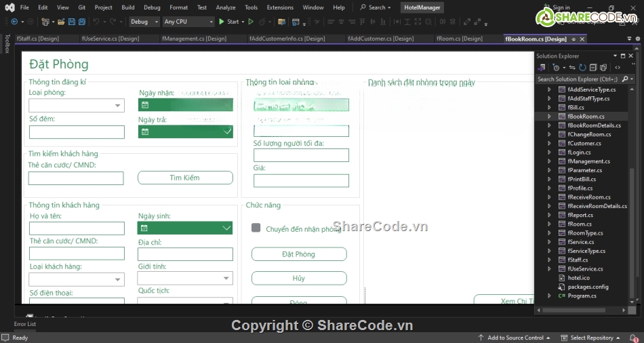
Task: Select packages.config in Solution Explorer
Action: [x=588, y=287]
